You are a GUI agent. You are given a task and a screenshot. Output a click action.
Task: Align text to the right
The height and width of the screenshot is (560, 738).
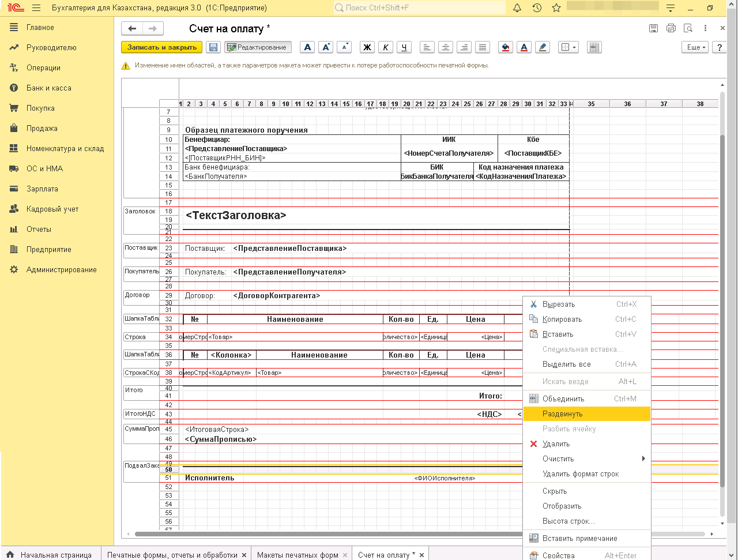point(464,47)
